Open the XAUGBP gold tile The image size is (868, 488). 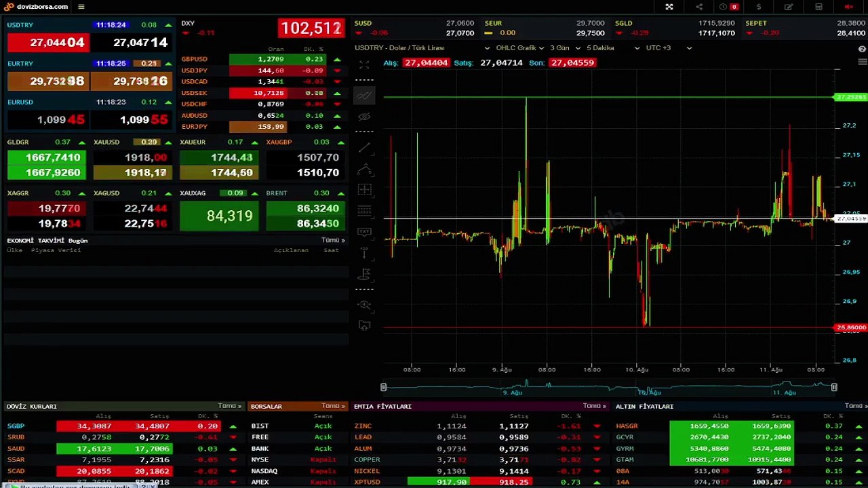(x=304, y=158)
